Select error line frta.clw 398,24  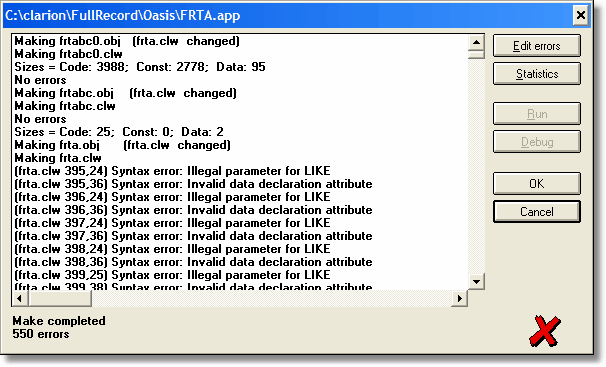[172, 249]
